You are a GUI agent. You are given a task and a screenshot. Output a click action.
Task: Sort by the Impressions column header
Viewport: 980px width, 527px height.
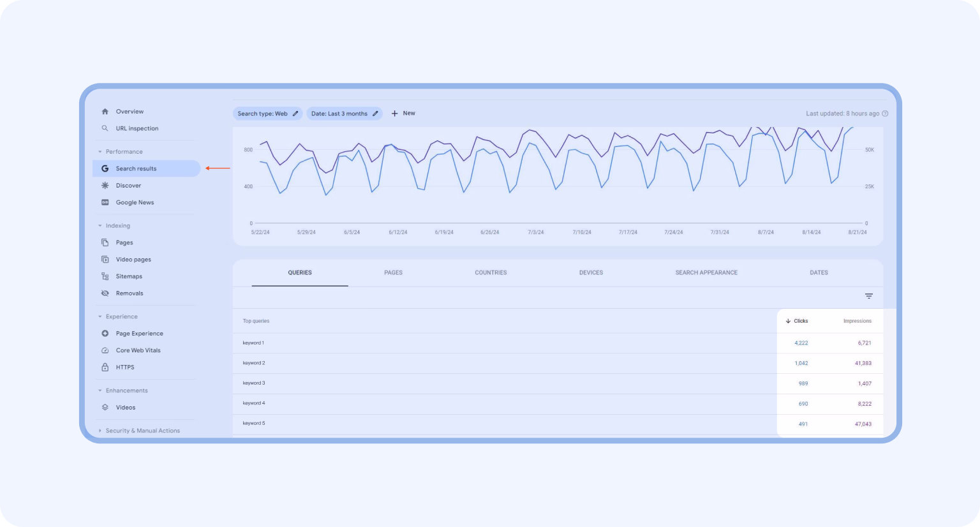(x=857, y=321)
